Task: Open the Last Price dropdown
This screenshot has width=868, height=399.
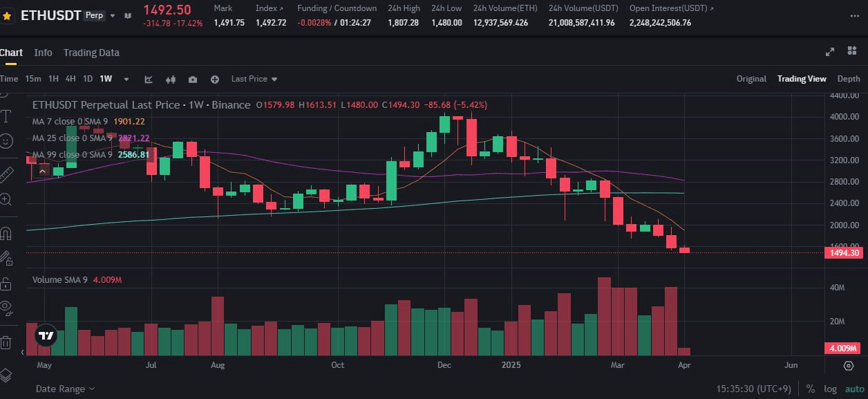Action: coord(253,79)
